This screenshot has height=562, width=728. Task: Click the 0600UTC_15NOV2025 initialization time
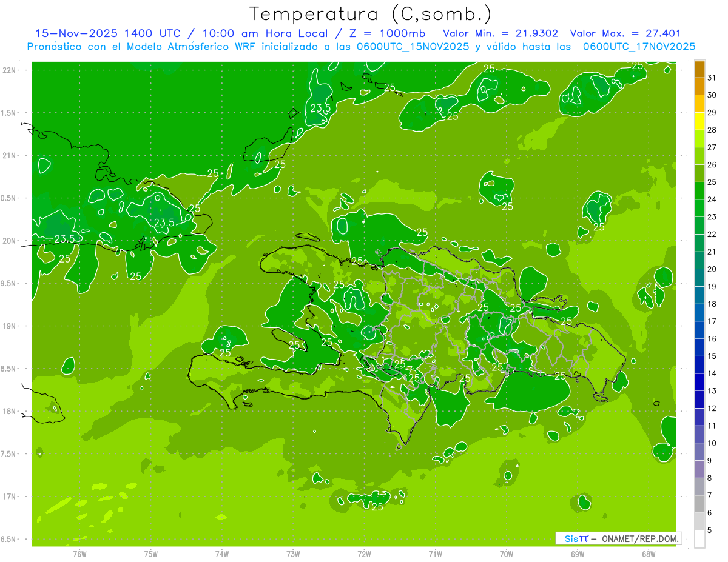pos(412,47)
